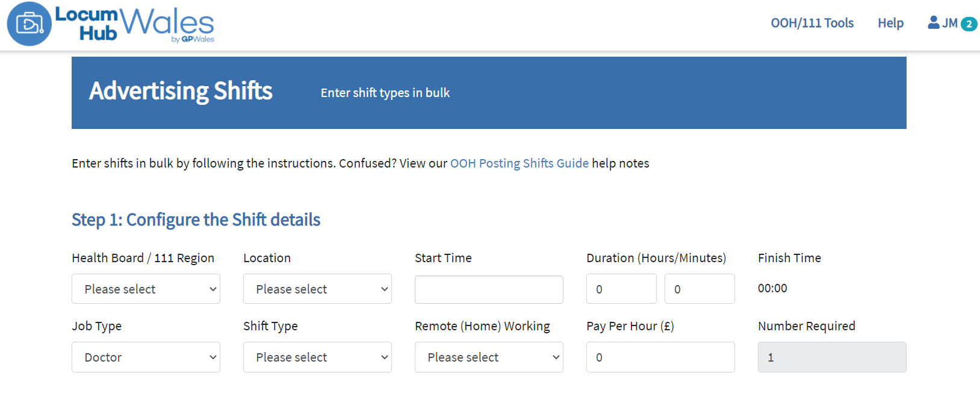980x402 pixels.
Task: Expand the Health Board / 111 Region dropdown
Action: point(146,289)
